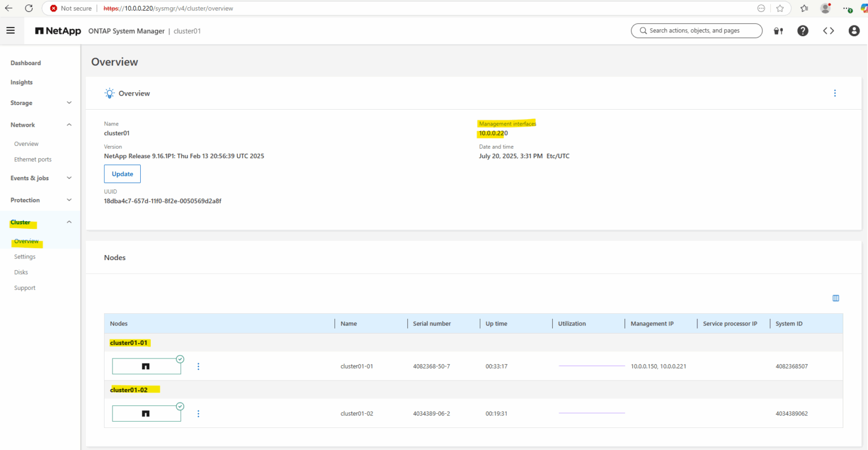Screen dimensions: 868x450
Task: Bookmark this page using the star icon
Action: pyautogui.click(x=779, y=8)
